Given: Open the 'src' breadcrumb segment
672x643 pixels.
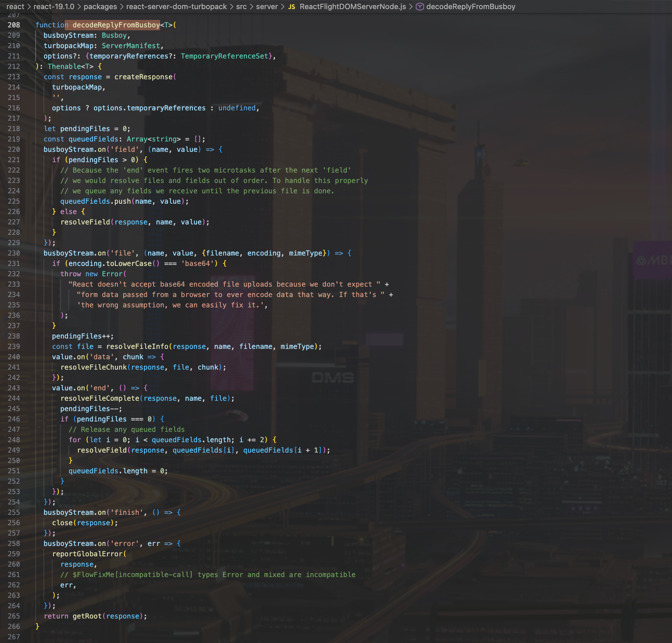Looking at the screenshot, I should coord(241,7).
